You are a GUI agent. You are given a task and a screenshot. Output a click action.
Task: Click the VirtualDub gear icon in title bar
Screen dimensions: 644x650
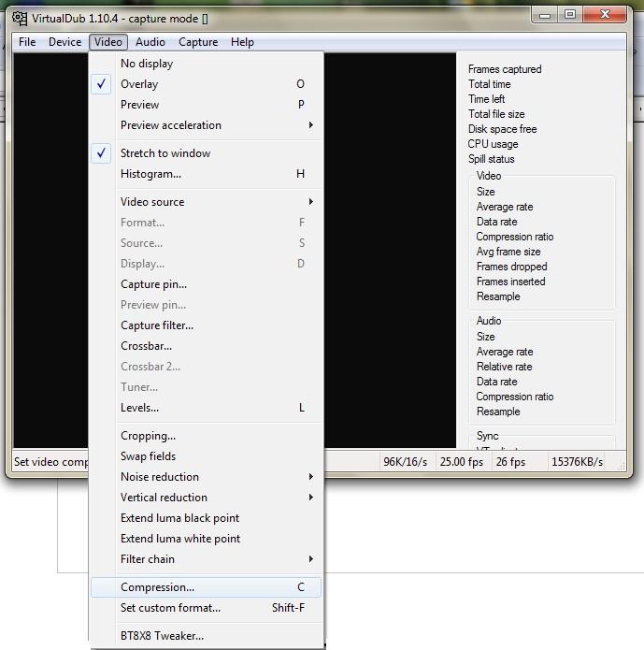click(20, 19)
